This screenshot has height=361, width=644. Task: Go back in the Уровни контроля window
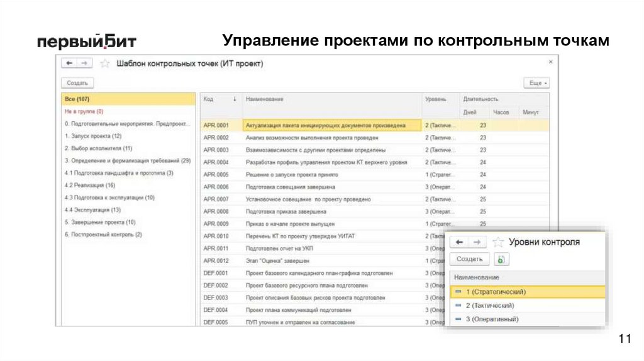pyautogui.click(x=460, y=242)
